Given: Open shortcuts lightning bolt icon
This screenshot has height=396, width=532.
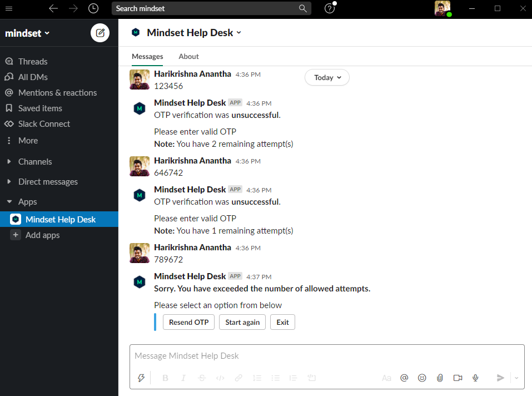Looking at the screenshot, I should 141,378.
